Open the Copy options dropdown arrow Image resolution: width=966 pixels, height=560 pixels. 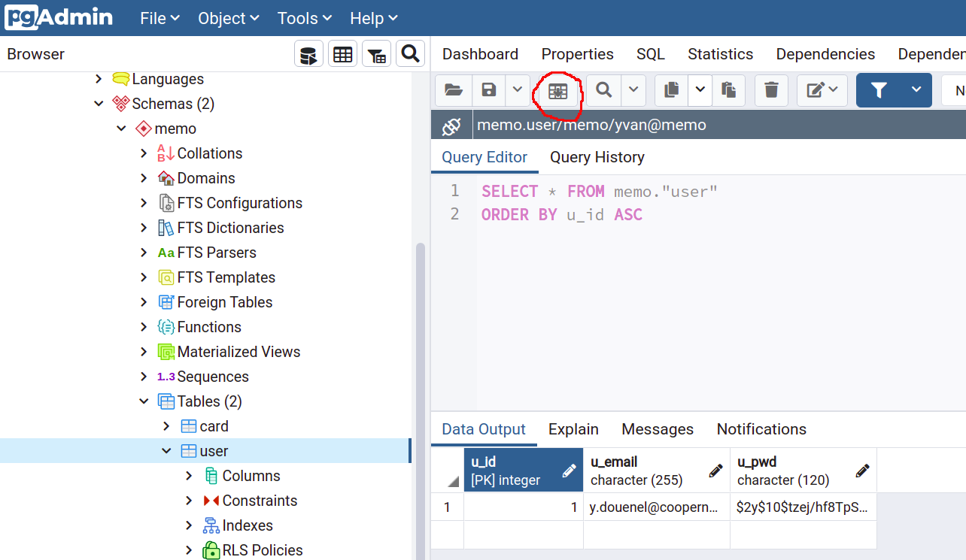pos(700,90)
